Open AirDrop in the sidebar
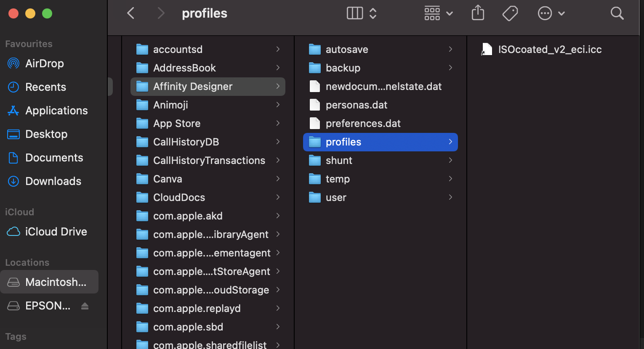The image size is (644, 349). [x=49, y=63]
